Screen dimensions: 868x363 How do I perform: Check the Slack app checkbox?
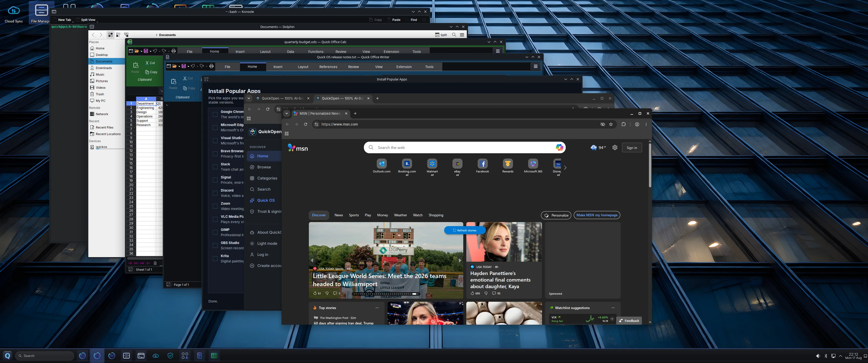pyautogui.click(x=215, y=167)
